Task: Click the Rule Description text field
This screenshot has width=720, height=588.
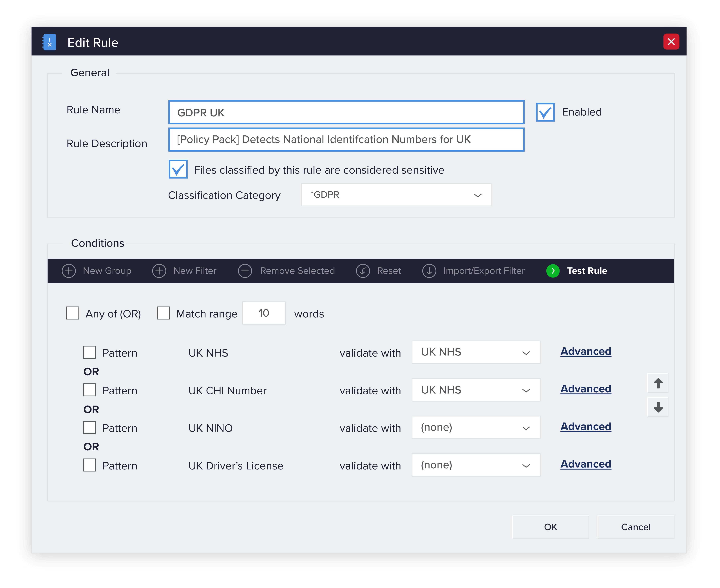Action: pos(346,140)
